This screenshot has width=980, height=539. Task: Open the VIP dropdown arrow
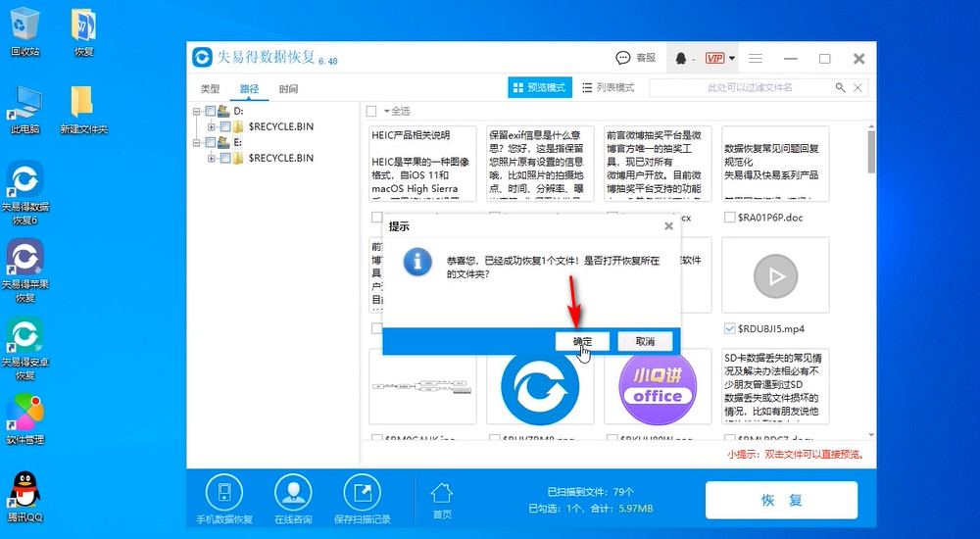pyautogui.click(x=732, y=59)
